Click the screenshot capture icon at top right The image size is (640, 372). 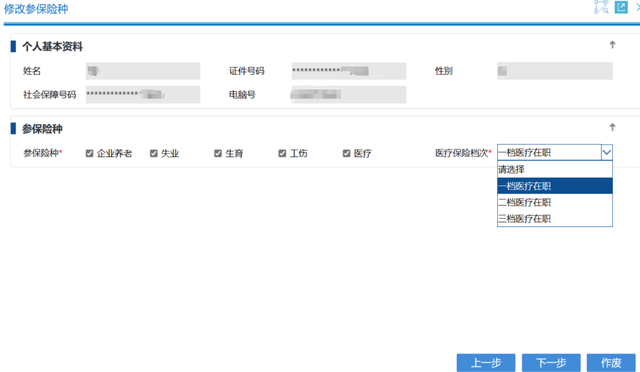click(x=601, y=7)
